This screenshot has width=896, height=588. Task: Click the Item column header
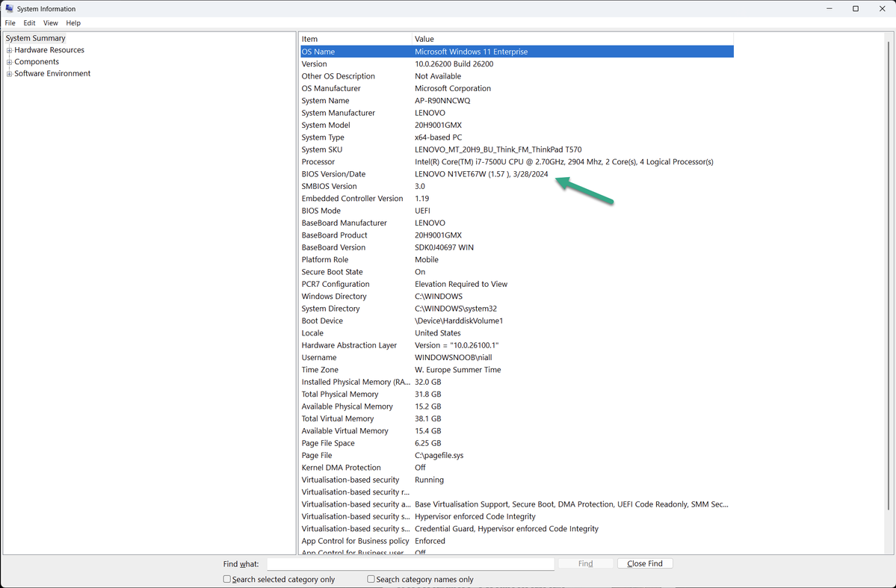[356, 39]
